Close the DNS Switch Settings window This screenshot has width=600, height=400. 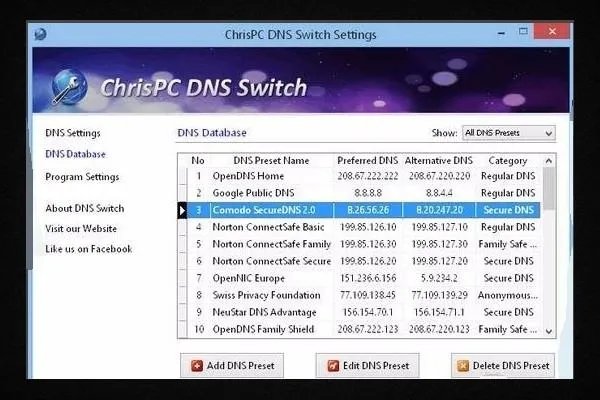pyautogui.click(x=552, y=31)
